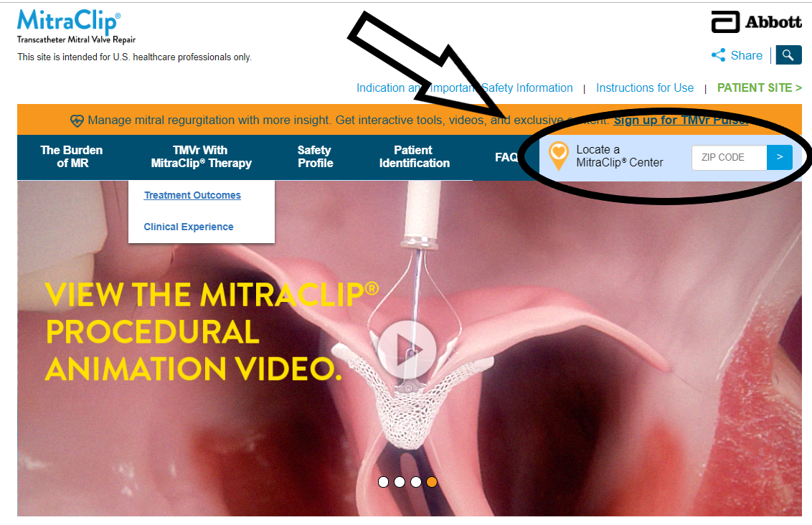Click the heart pulse icon in orange banner
The width and height of the screenshot is (812, 525).
click(x=77, y=120)
